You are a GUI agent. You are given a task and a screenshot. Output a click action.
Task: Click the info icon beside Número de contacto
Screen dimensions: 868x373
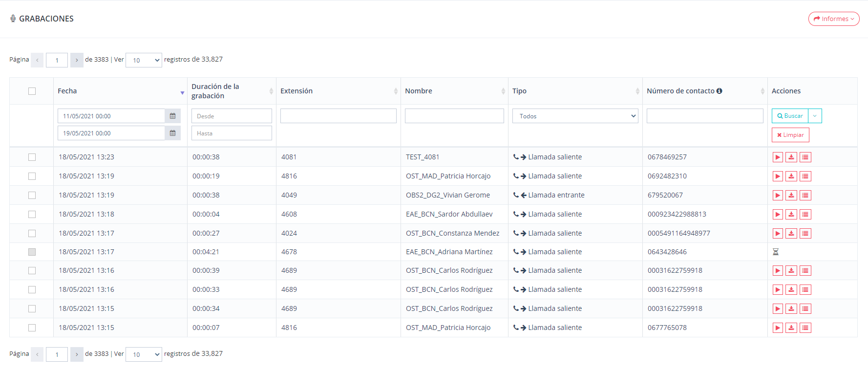pyautogui.click(x=719, y=91)
